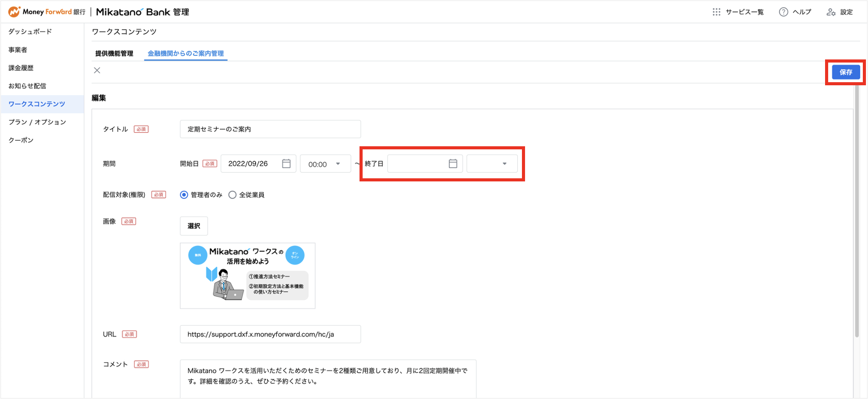Close the edit form with X icon
The height and width of the screenshot is (399, 868).
97,70
